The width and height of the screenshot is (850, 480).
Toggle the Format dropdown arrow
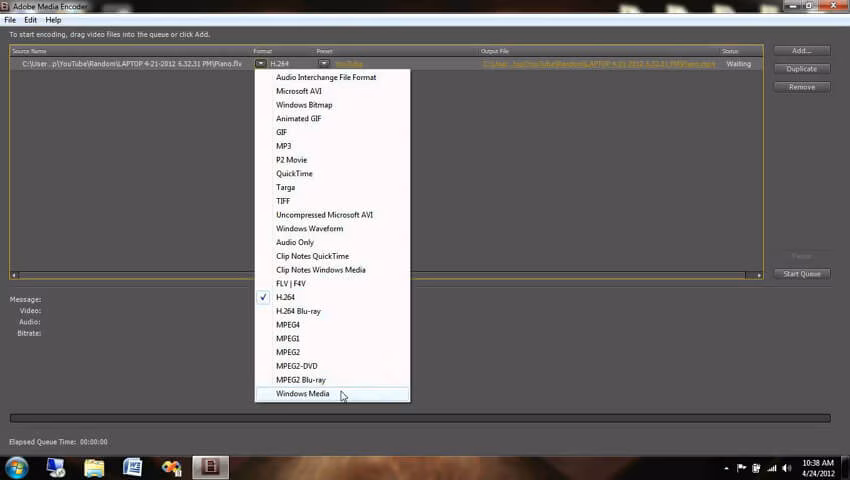(261, 63)
